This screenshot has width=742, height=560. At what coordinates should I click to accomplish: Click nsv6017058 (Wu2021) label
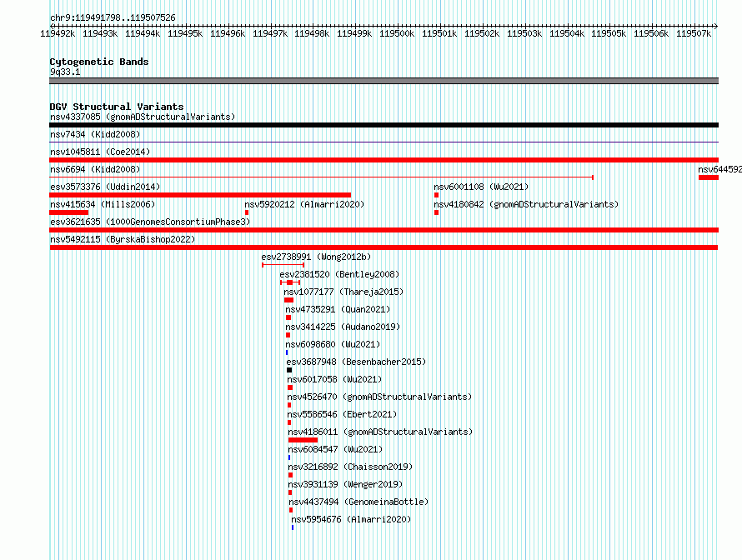coord(334,379)
